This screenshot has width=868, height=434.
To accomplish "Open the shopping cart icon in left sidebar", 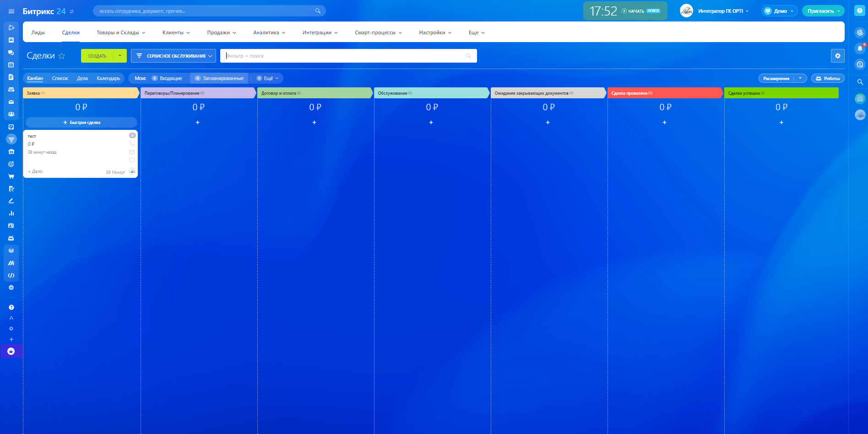I will (x=11, y=177).
